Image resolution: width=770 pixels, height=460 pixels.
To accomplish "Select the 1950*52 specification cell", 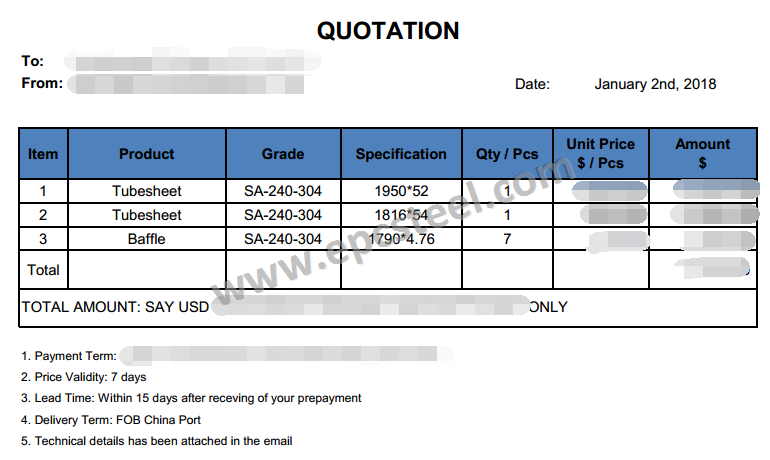I will pyautogui.click(x=401, y=191).
